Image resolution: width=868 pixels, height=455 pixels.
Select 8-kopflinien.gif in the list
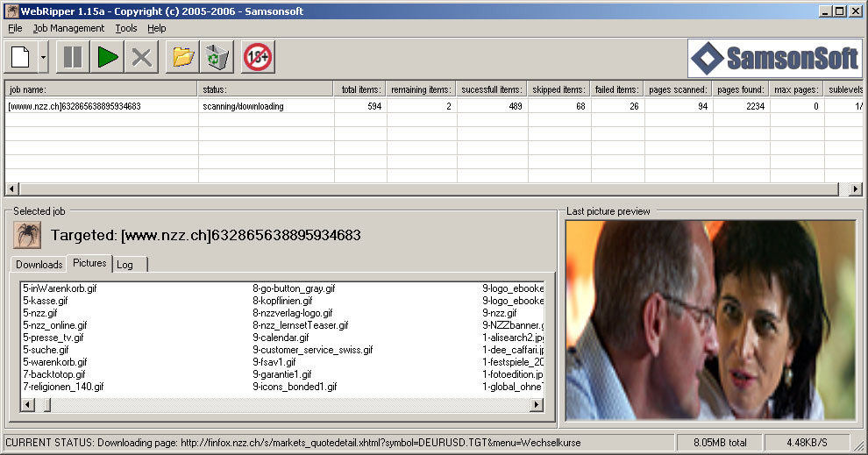(x=282, y=301)
